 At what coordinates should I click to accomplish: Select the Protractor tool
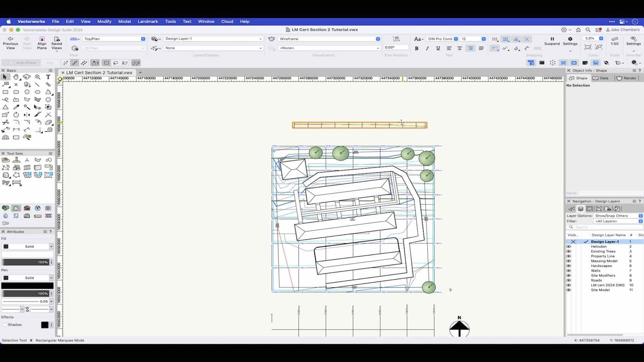(5, 137)
